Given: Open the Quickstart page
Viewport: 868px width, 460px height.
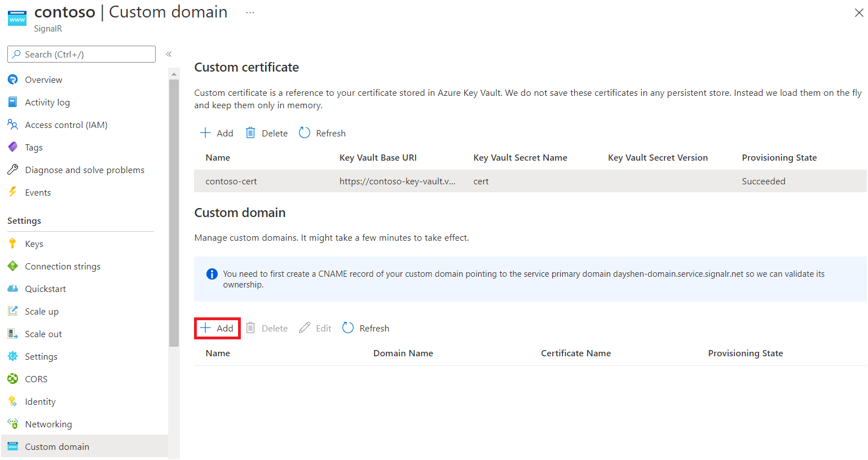Looking at the screenshot, I should [x=45, y=288].
